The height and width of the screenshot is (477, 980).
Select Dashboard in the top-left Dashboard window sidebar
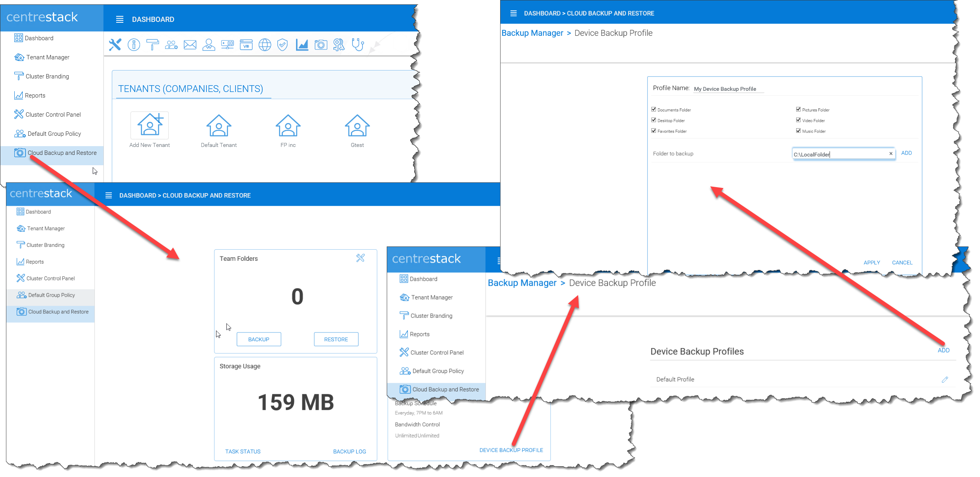52,38
